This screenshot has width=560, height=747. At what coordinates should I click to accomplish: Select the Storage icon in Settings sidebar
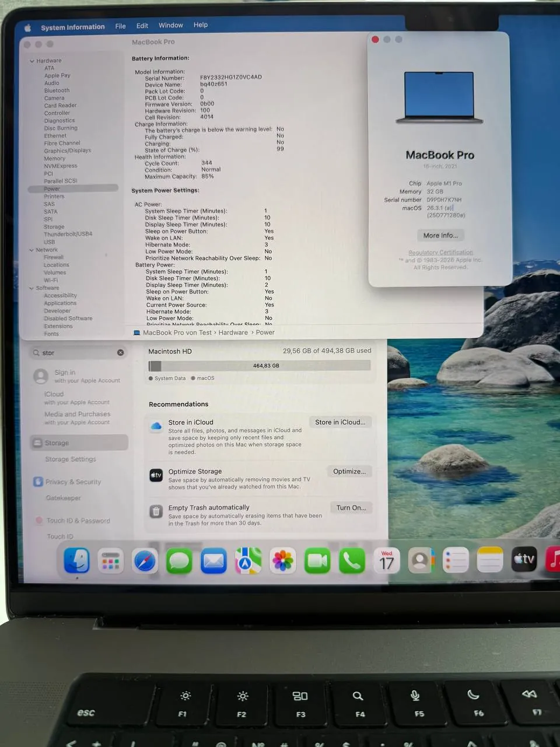click(x=37, y=443)
